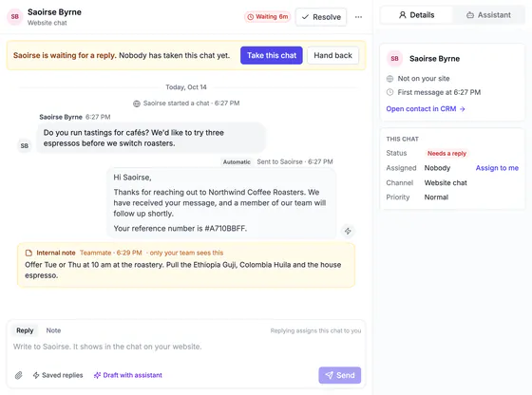This screenshot has width=532, height=395.
Task: Switch to the Details tab
Action: coord(416,15)
